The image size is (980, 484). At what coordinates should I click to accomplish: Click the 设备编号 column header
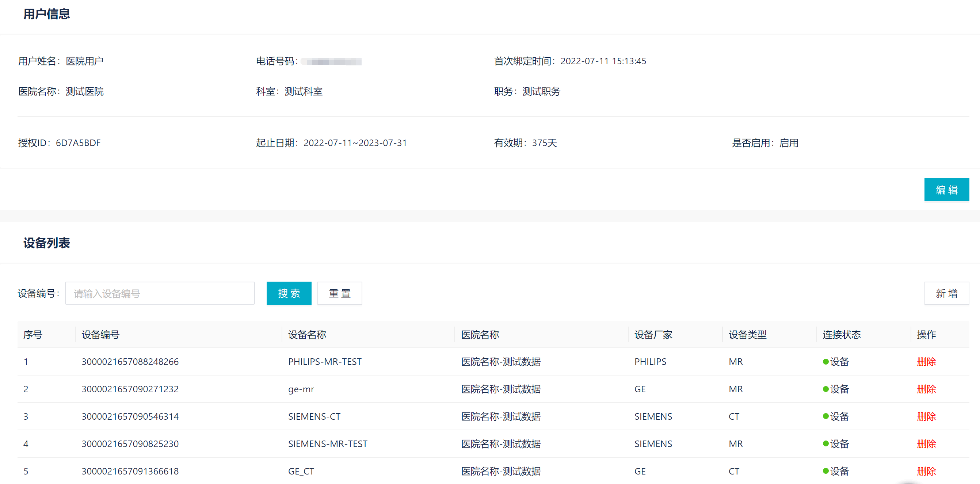(100, 335)
